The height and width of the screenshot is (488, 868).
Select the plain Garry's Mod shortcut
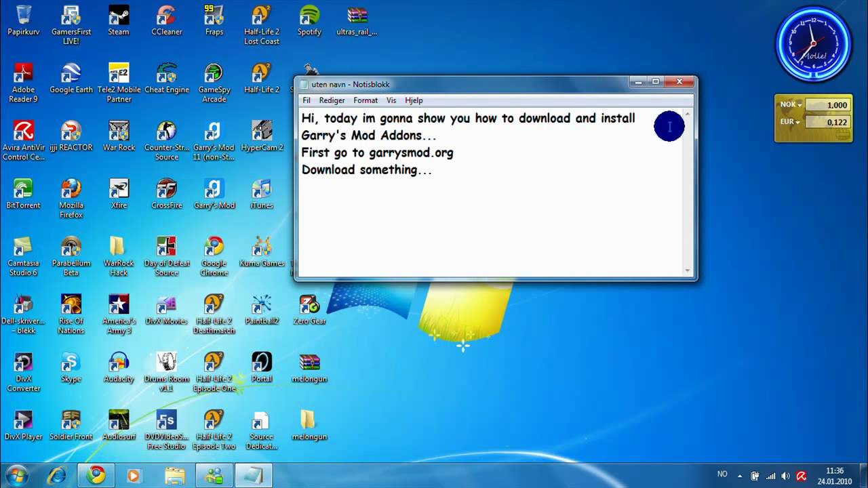pyautogui.click(x=214, y=194)
